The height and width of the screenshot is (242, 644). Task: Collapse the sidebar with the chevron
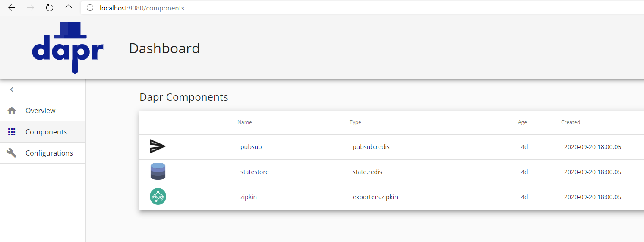coord(12,89)
